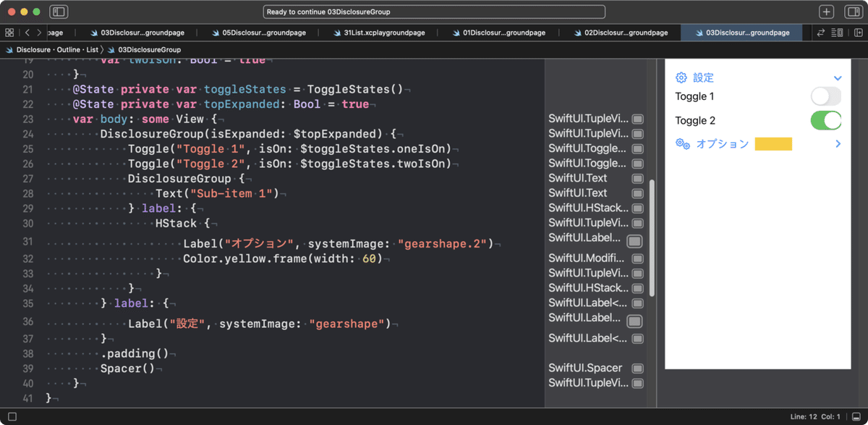Screen dimensions: 868x425
Task: Enable Toggle 1 switch in the preview
Action: point(825,96)
